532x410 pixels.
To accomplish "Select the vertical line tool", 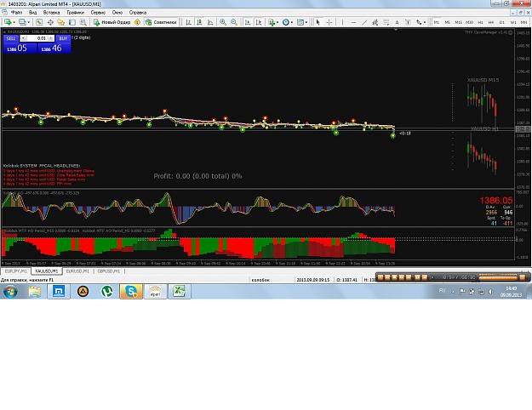I will [342, 22].
